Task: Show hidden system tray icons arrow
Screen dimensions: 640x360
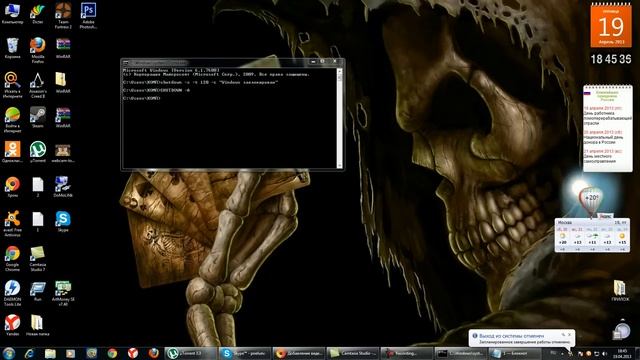Action: (x=562, y=353)
